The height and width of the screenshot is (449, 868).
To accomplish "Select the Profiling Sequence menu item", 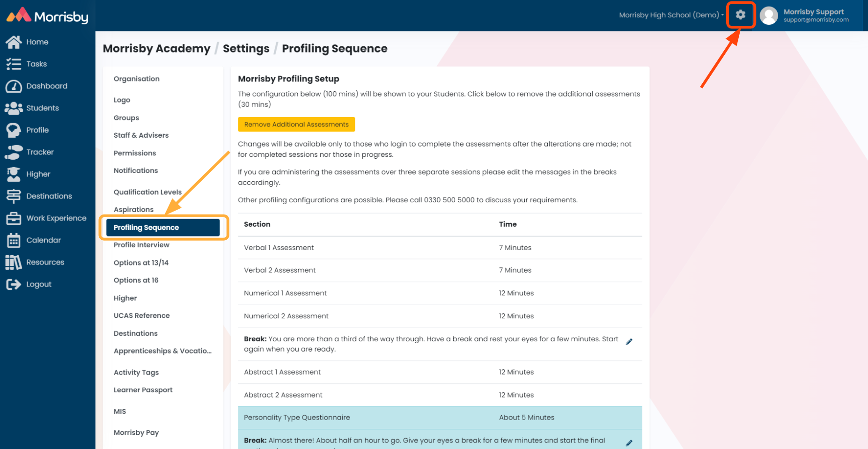I will point(163,228).
